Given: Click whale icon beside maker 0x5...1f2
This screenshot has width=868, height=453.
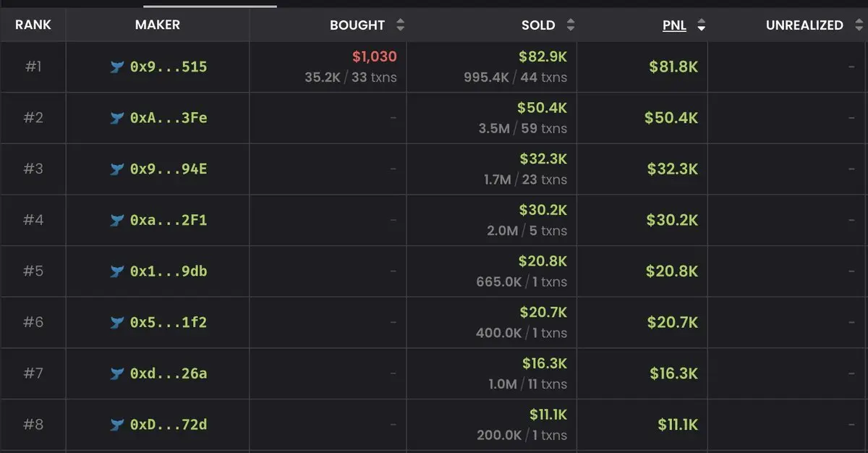Looking at the screenshot, I should tap(117, 323).
